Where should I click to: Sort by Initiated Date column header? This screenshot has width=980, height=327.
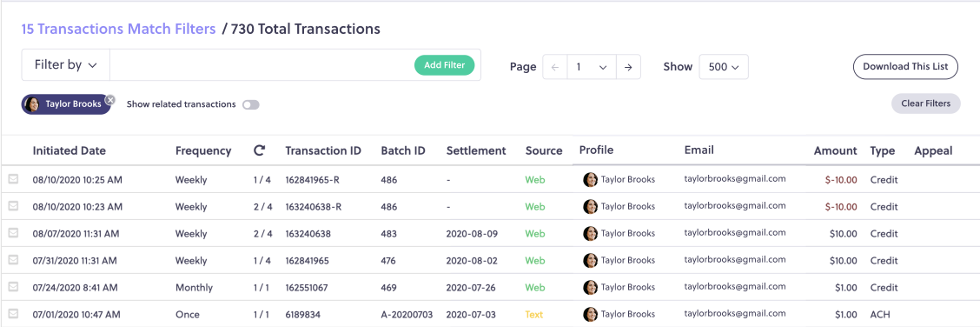tap(70, 150)
